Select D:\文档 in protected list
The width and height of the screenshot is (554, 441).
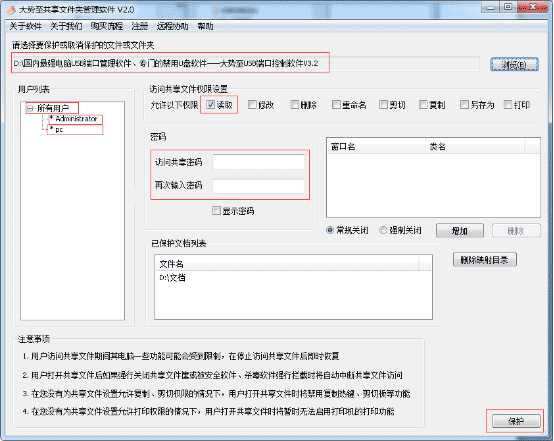coord(172,278)
